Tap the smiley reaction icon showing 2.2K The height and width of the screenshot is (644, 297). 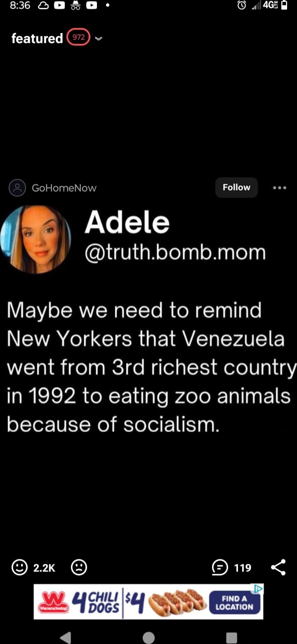click(19, 568)
